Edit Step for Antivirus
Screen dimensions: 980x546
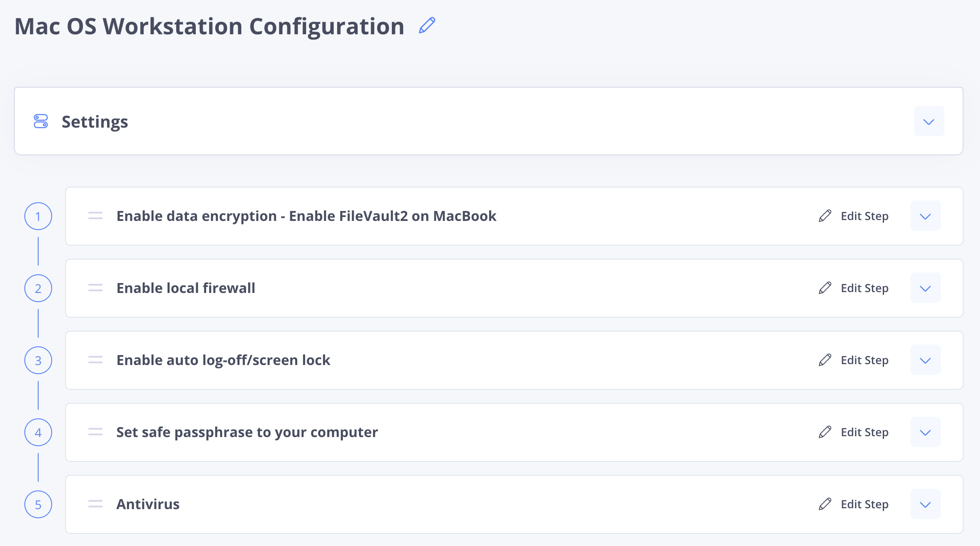(x=854, y=504)
